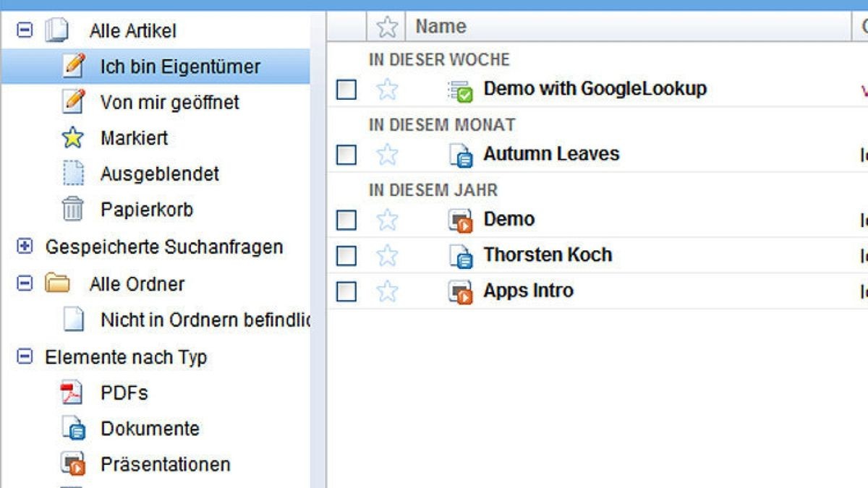This screenshot has width=868, height=488.
Task: Select the checkbox next to Apps Intro
Action: pyautogui.click(x=346, y=290)
